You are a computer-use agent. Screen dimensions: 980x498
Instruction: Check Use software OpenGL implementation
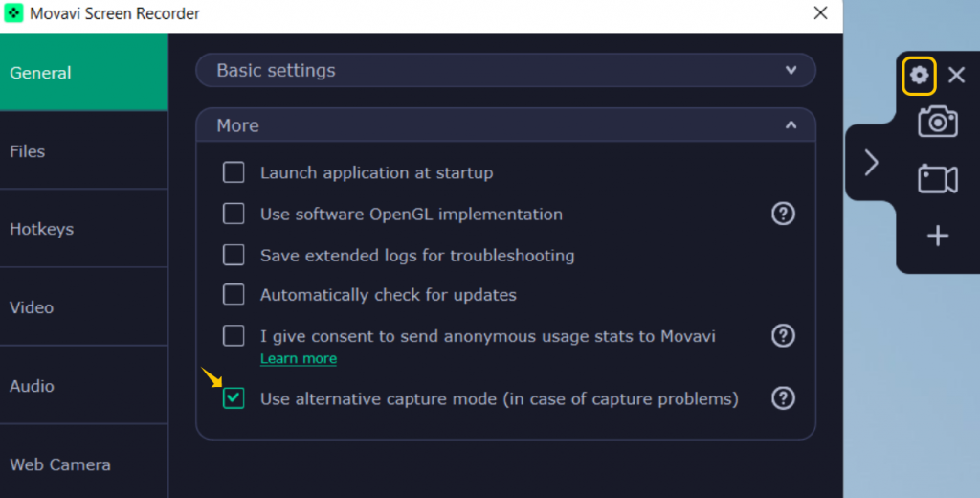234,214
